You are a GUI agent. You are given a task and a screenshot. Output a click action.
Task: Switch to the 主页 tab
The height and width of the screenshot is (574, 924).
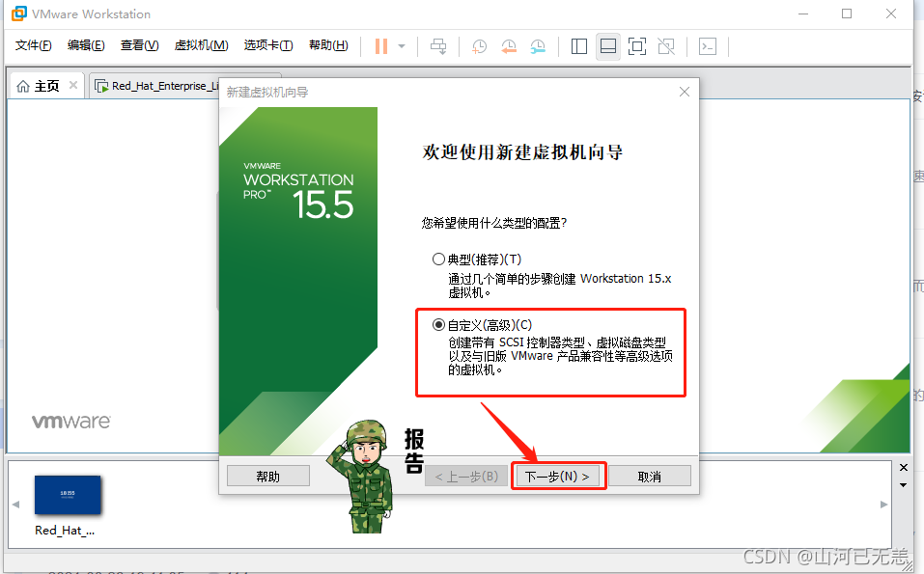pyautogui.click(x=46, y=86)
